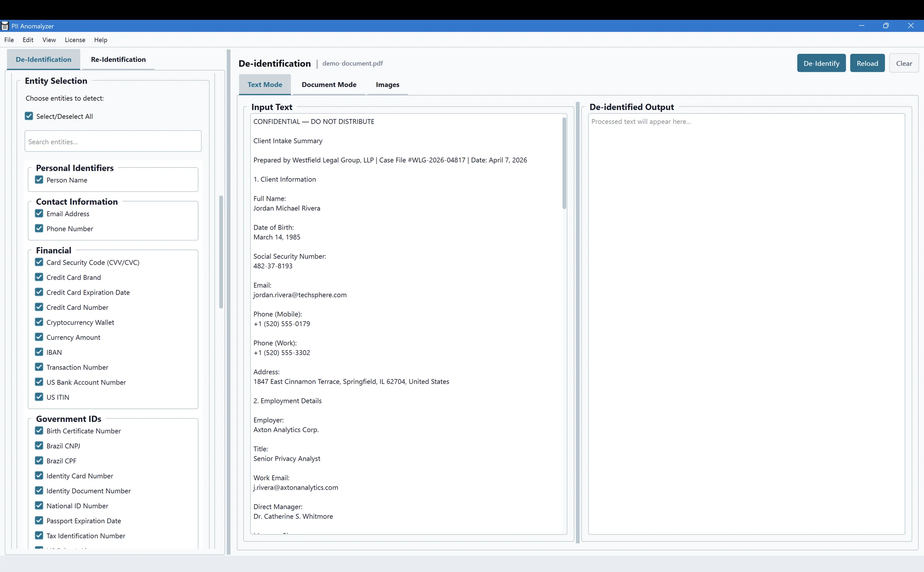Click the 'j.rivera@axtonanalytics.com' work email
This screenshot has height=572, width=924.
296,487
